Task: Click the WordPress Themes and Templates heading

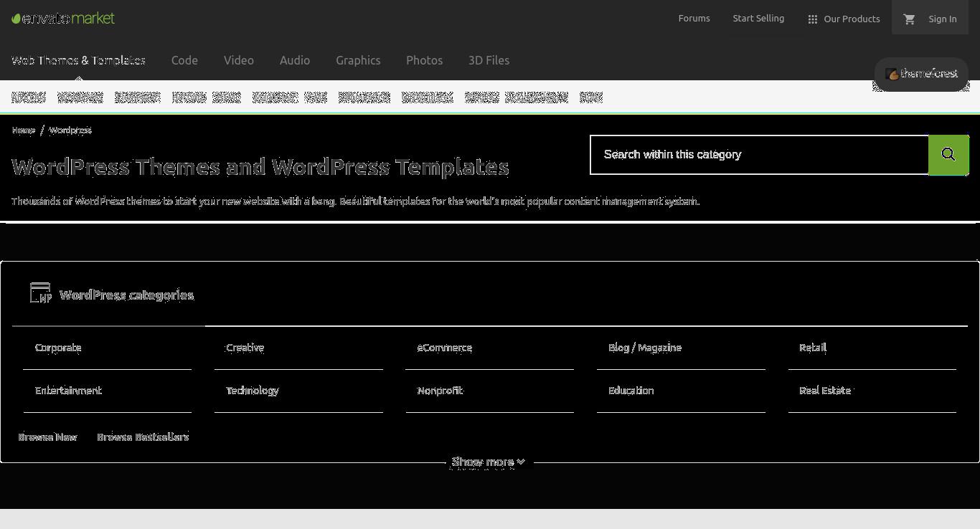Action: pos(260,167)
